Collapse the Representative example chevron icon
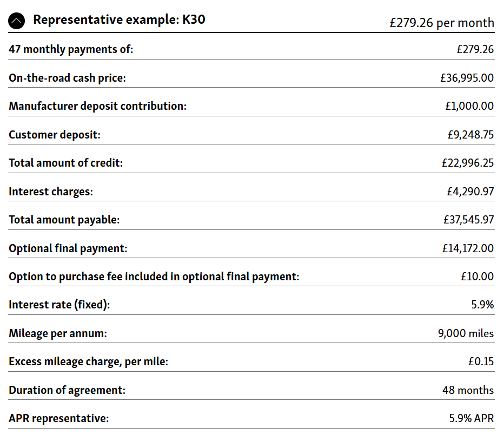Screen dimensions: 504x441 [17, 21]
